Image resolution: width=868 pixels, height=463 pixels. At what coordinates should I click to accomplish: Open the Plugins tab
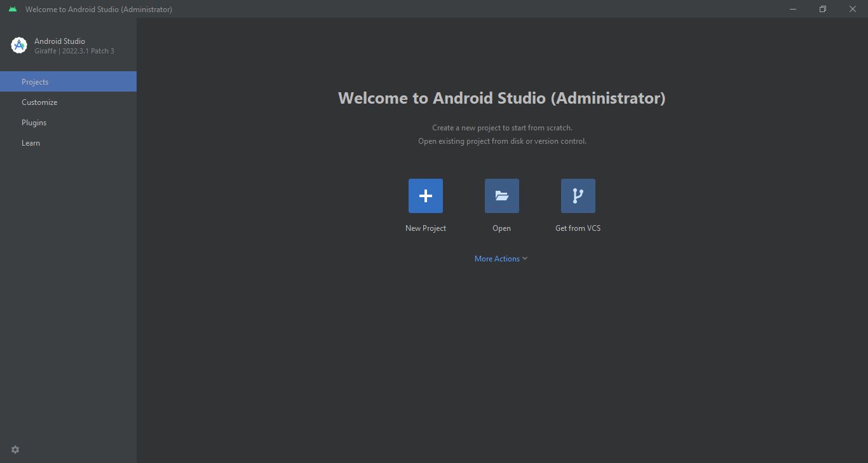point(68,122)
